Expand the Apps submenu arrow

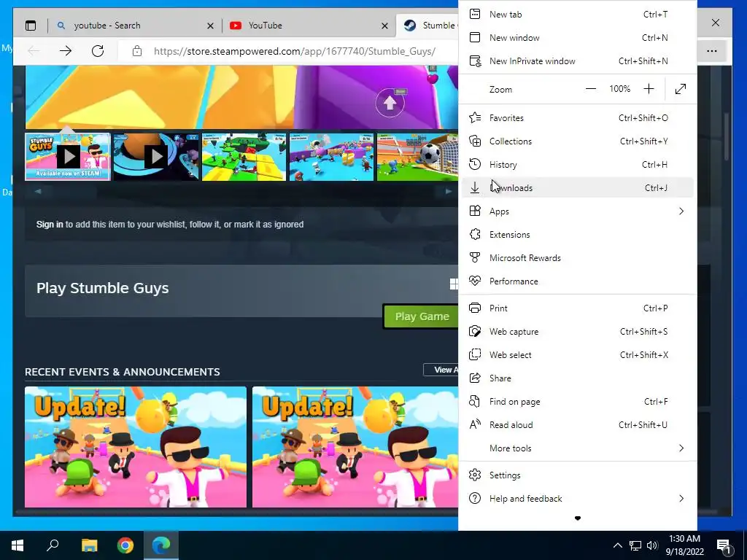coord(681,211)
